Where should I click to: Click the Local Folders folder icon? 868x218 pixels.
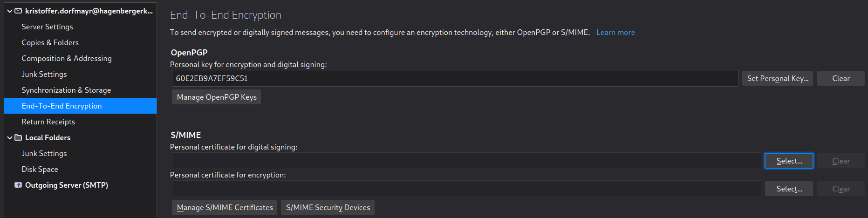(x=18, y=137)
